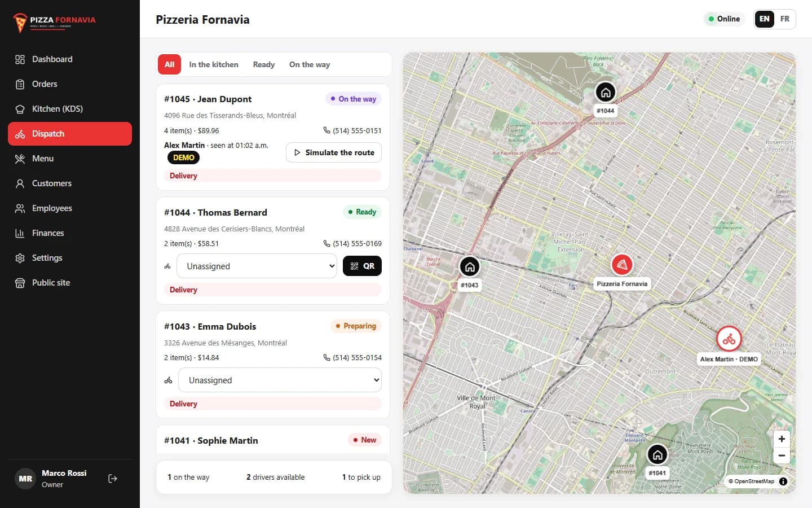The height and width of the screenshot is (508, 812).
Task: Click the map attribution info icon
Action: pyautogui.click(x=783, y=481)
